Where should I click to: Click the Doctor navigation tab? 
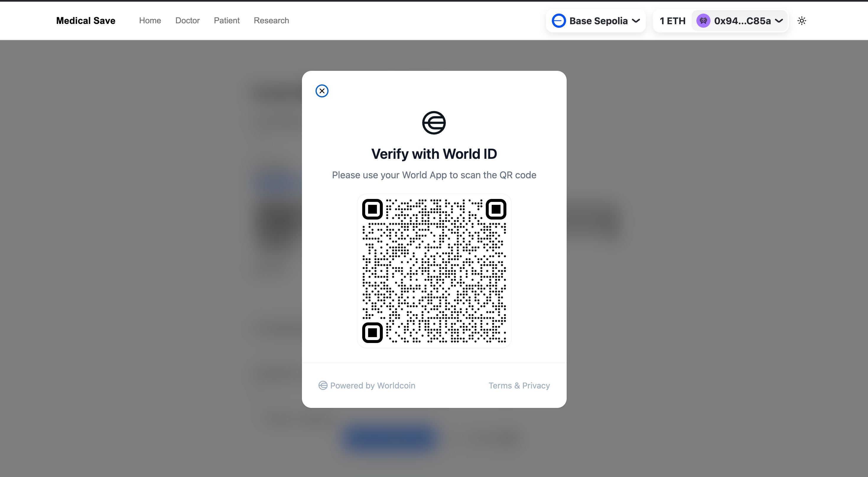pos(188,21)
